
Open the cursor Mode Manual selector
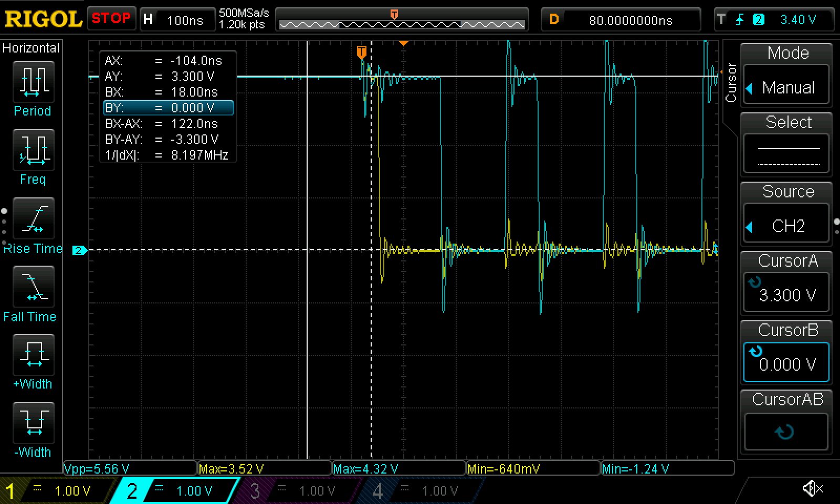pyautogui.click(x=786, y=87)
